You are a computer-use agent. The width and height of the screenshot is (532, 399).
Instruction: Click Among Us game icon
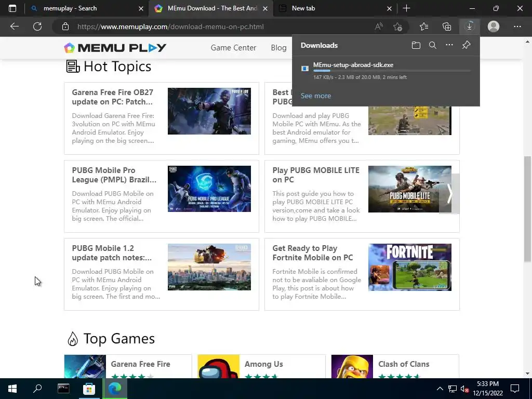(219, 366)
